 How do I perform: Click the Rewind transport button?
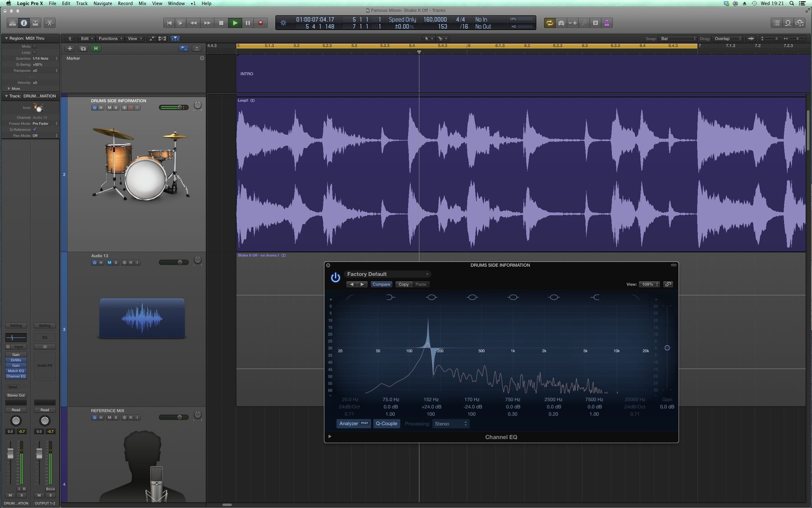(193, 23)
